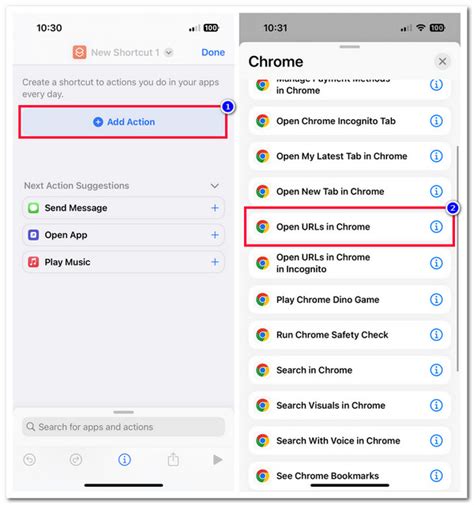
Task: Run the shortcut with the play button
Action: [x=218, y=460]
